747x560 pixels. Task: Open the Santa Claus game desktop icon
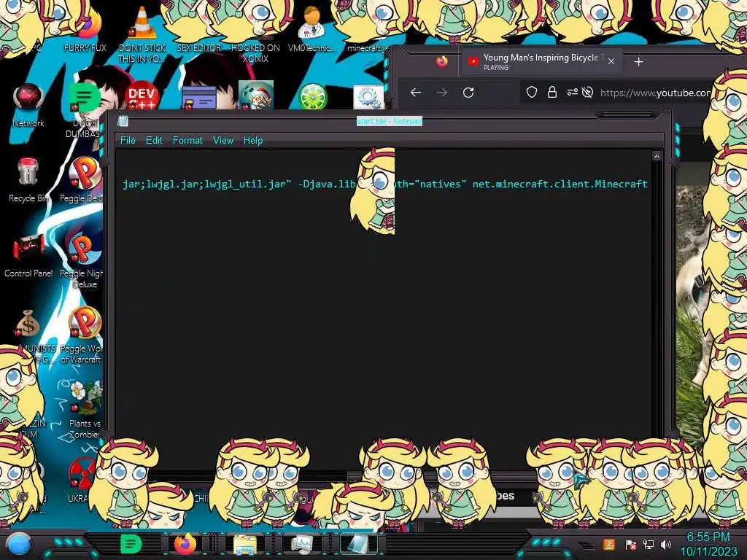(x=256, y=96)
